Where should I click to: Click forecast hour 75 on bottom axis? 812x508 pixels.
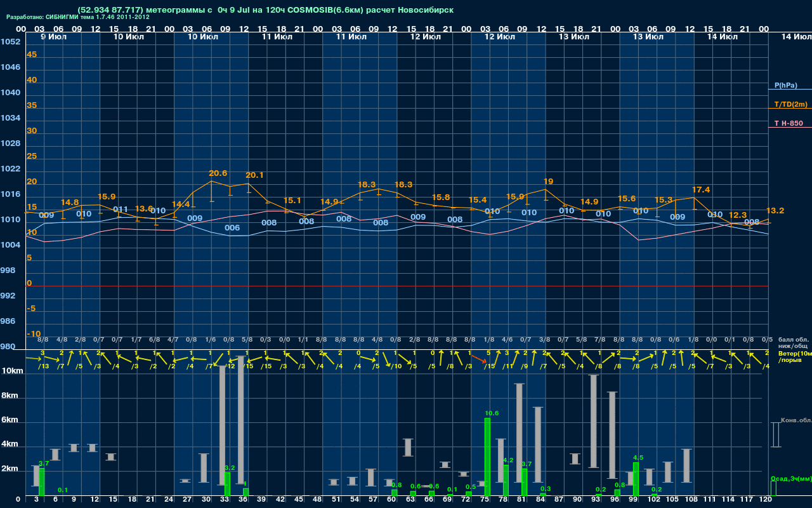(x=485, y=500)
